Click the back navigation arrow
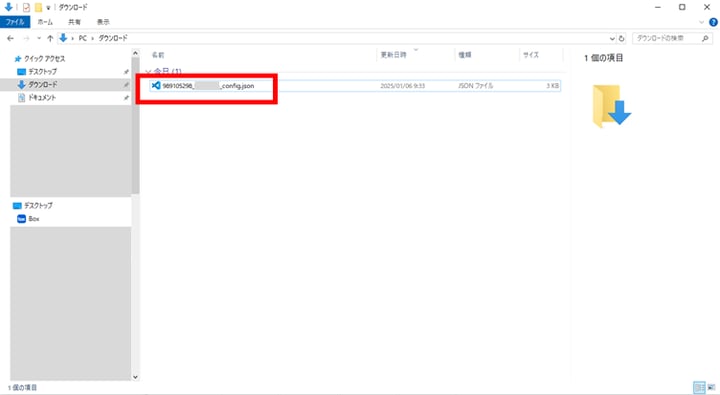The height and width of the screenshot is (395, 720). 11,38
